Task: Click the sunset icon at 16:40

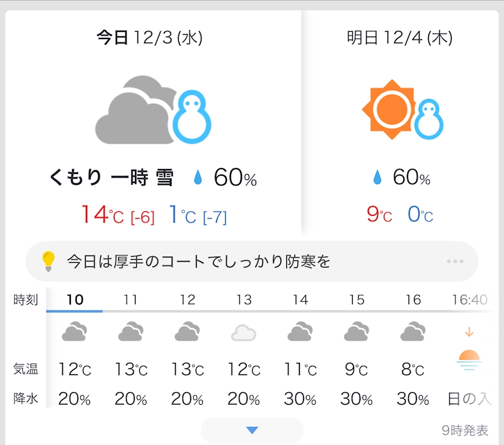Action: 469,359
